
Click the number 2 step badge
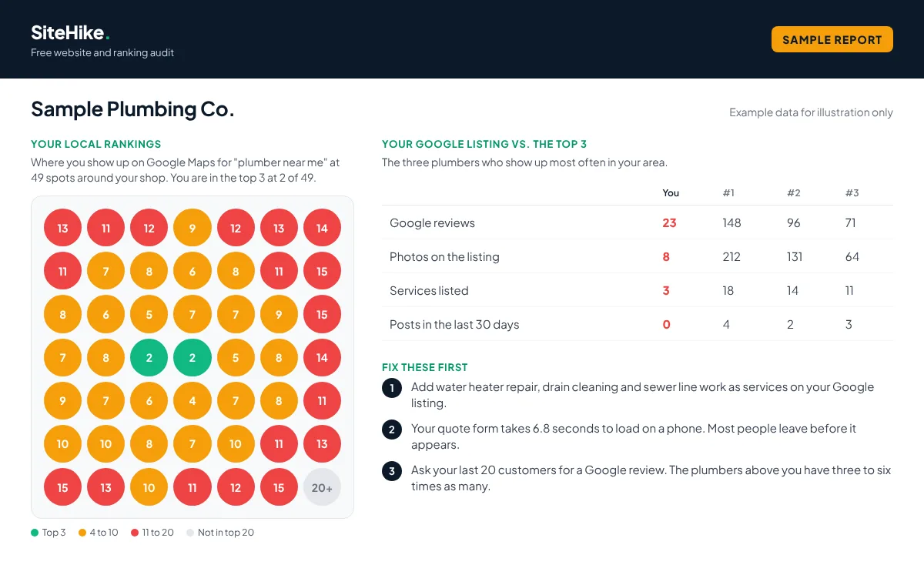click(392, 430)
